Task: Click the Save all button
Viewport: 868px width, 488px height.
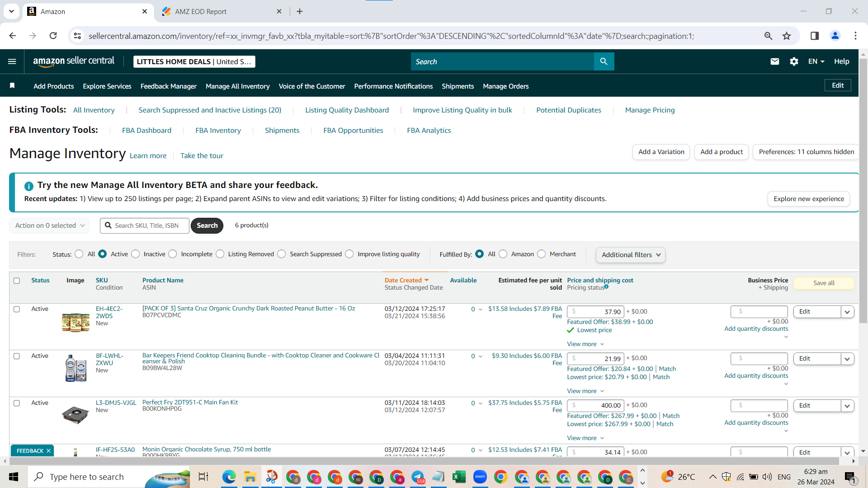Action: point(824,283)
